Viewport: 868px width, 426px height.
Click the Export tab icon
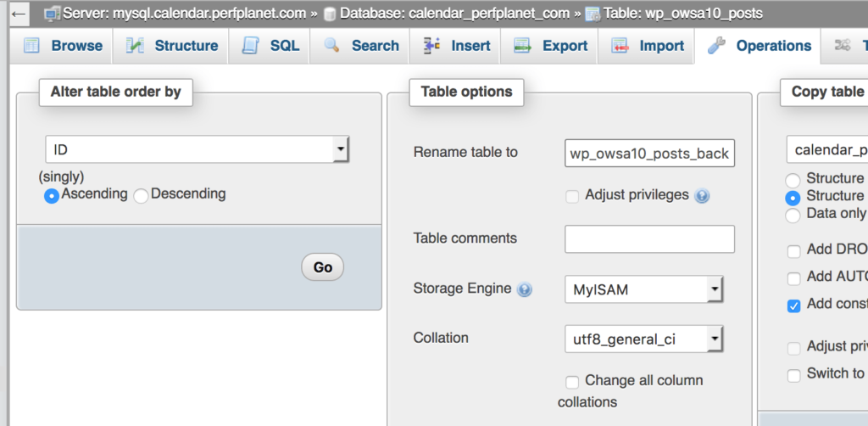coord(522,46)
